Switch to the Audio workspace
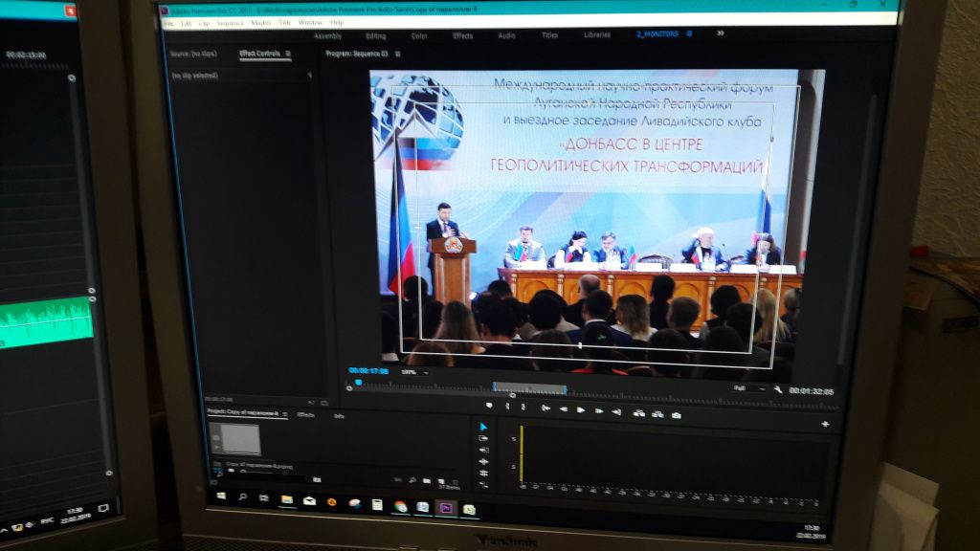This screenshot has width=980, height=551. (x=506, y=35)
